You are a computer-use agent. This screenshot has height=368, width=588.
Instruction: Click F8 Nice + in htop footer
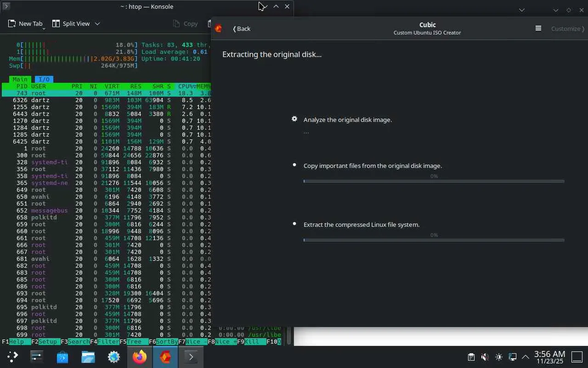pos(222,342)
